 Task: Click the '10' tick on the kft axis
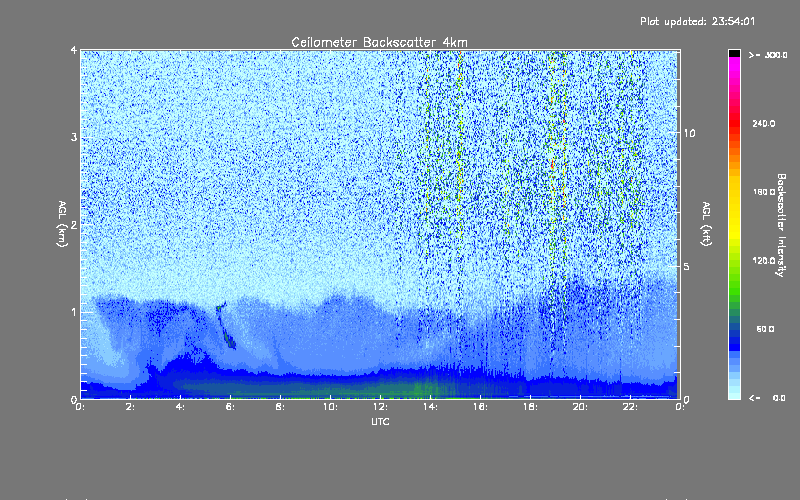[689, 133]
